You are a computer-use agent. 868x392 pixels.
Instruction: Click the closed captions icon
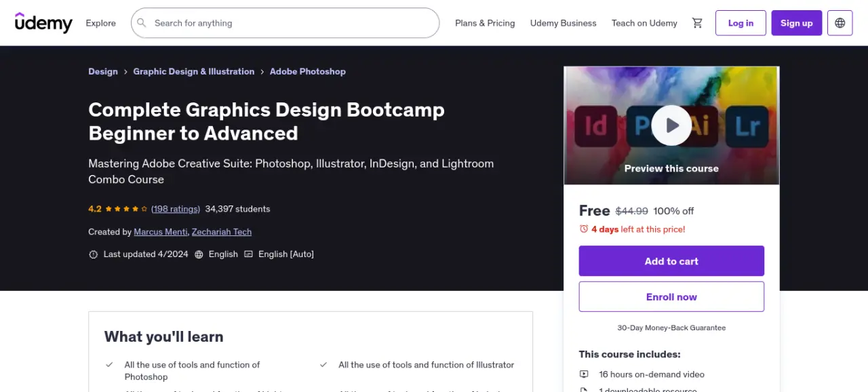pos(248,254)
